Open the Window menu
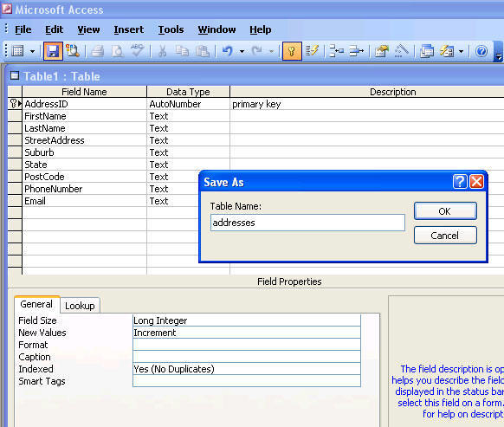The height and width of the screenshot is (427, 504). coord(216,29)
